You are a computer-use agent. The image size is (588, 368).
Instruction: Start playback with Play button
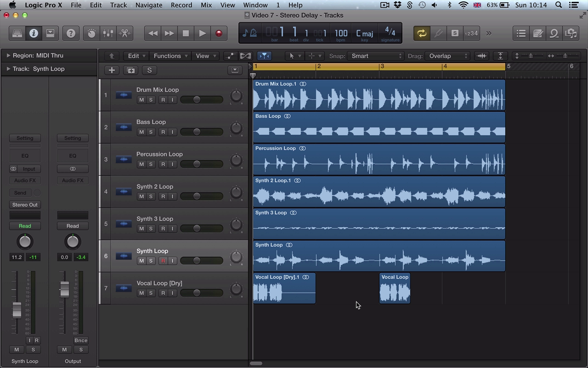(202, 33)
